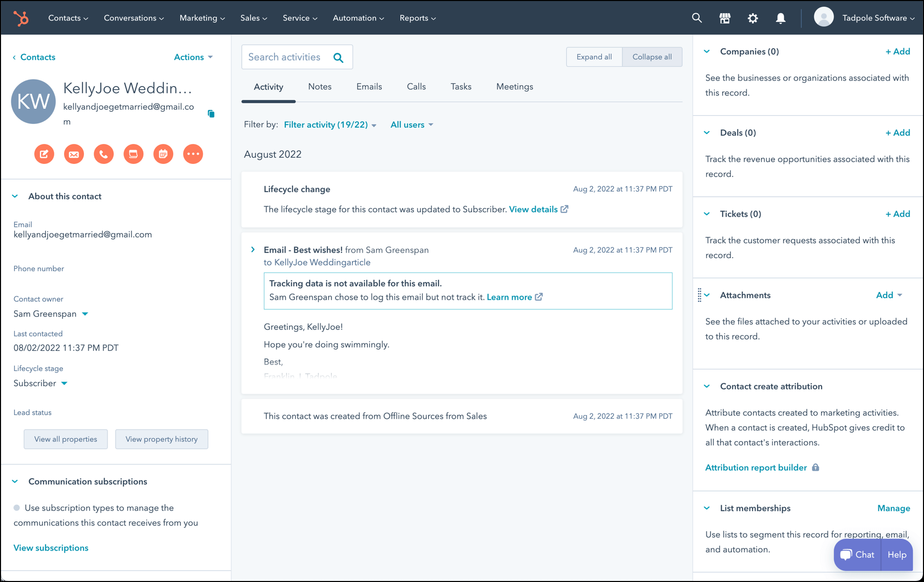Open the Reports navigation menu

(417, 18)
